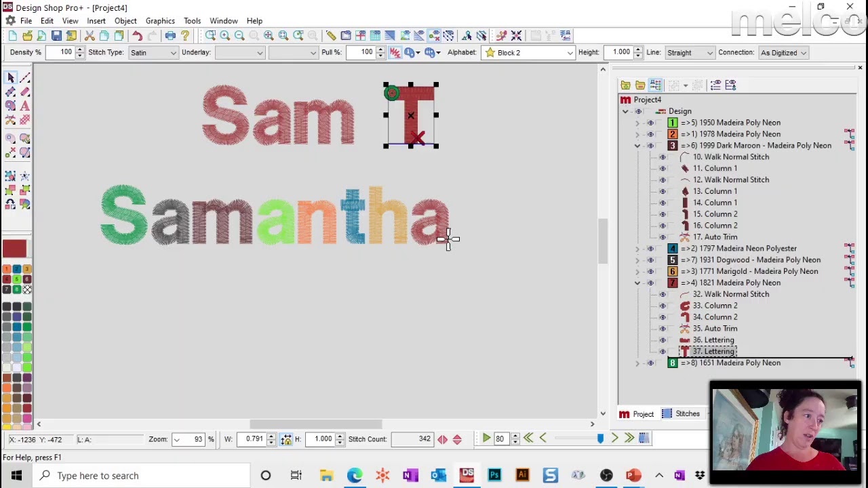Select the Cut scissors icon
Screen dimensions: 868x488
coord(90,35)
